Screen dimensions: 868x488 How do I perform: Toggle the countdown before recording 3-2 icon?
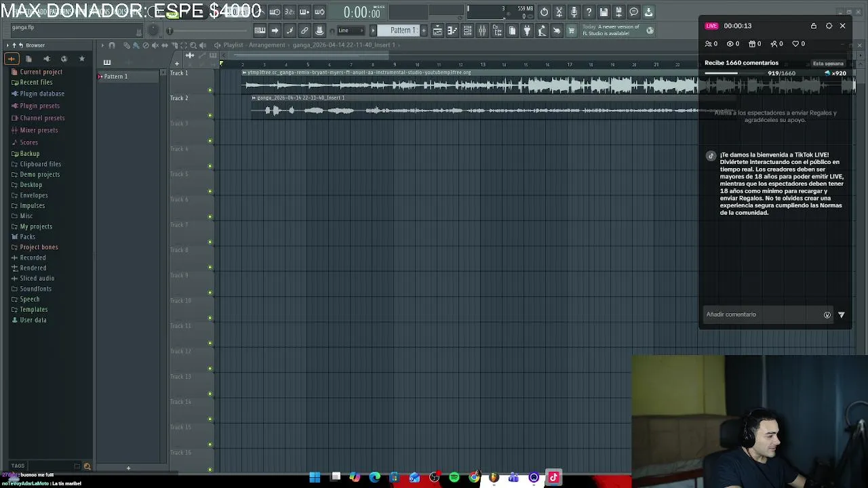[290, 12]
